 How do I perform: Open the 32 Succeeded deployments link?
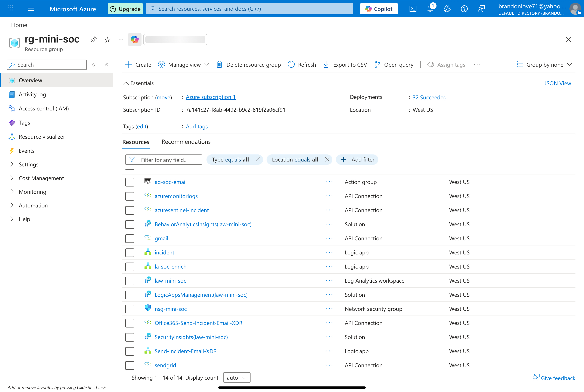tap(429, 97)
